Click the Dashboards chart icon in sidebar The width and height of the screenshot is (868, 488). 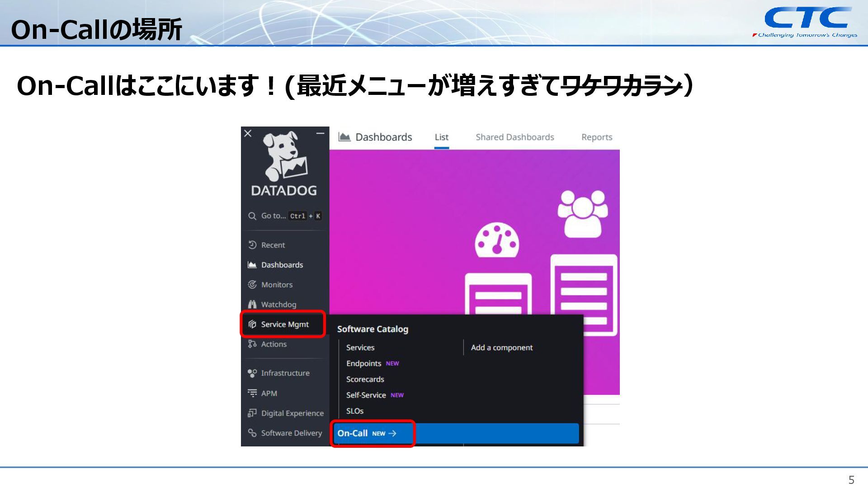pos(252,265)
